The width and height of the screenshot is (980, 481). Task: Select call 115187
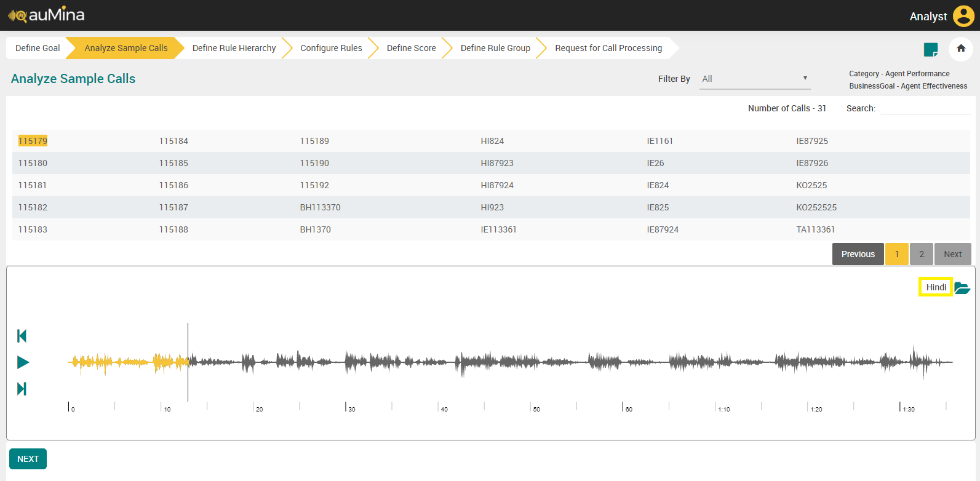[173, 207]
